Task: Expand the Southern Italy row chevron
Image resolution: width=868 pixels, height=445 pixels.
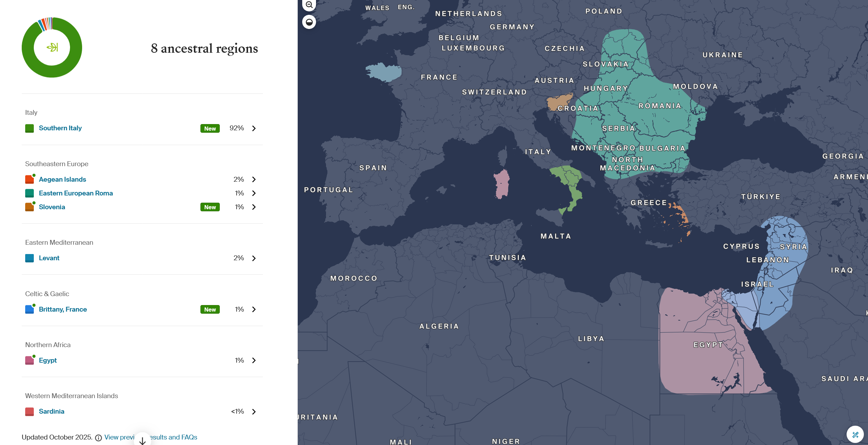Action: (x=254, y=128)
